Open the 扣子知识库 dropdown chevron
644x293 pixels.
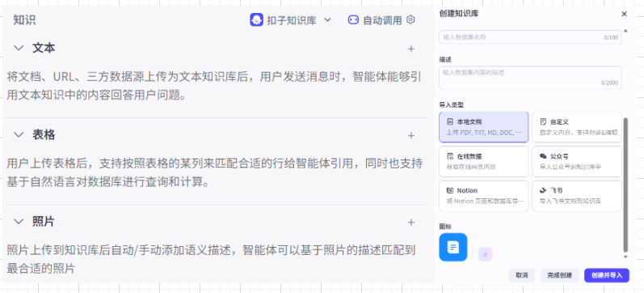pyautogui.click(x=327, y=19)
